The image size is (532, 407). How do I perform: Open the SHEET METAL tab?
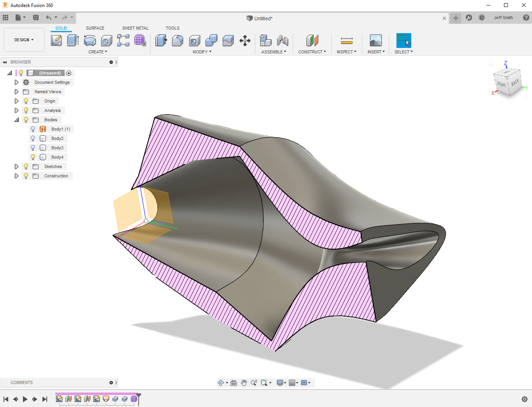tap(135, 28)
